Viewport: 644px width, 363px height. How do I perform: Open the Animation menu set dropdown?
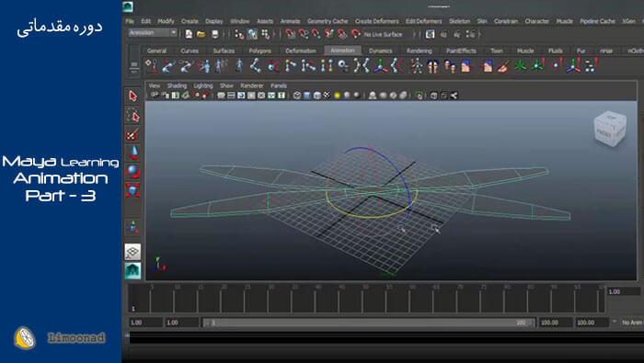[153, 33]
